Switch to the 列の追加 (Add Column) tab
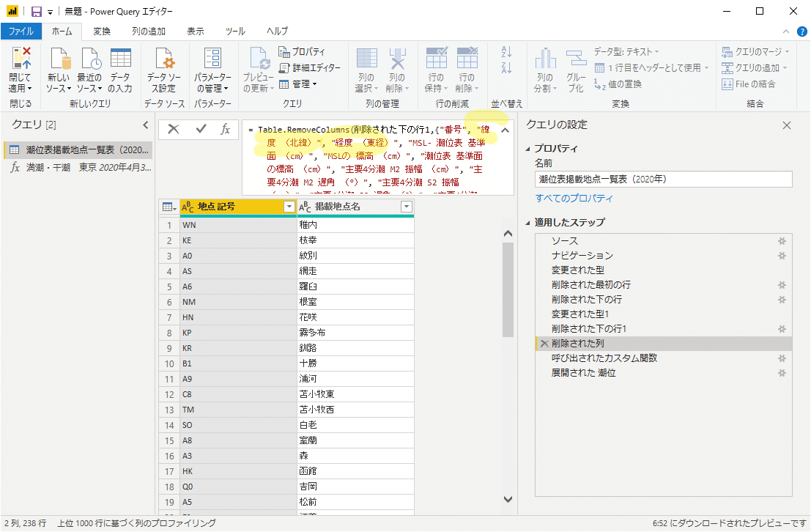 149,32
